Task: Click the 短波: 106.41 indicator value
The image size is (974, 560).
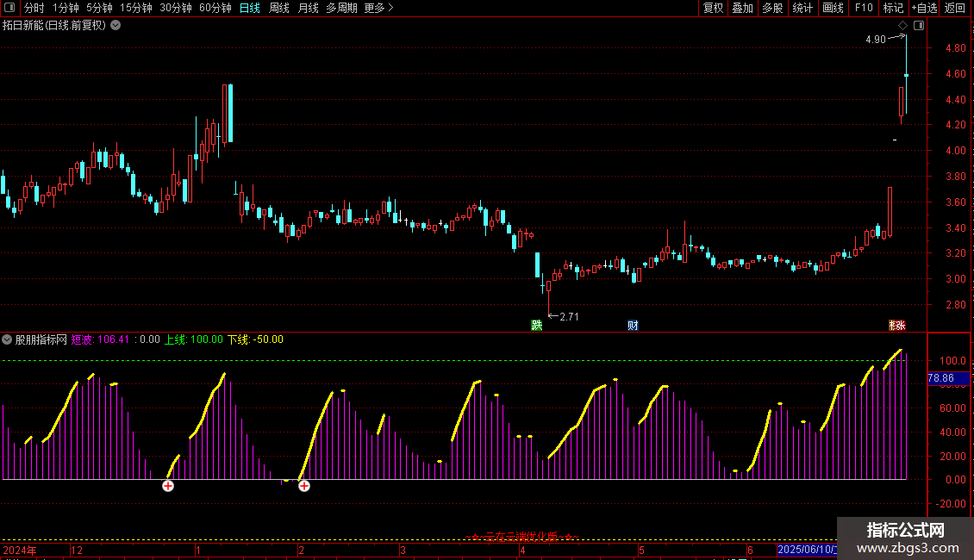Action: coord(100,339)
